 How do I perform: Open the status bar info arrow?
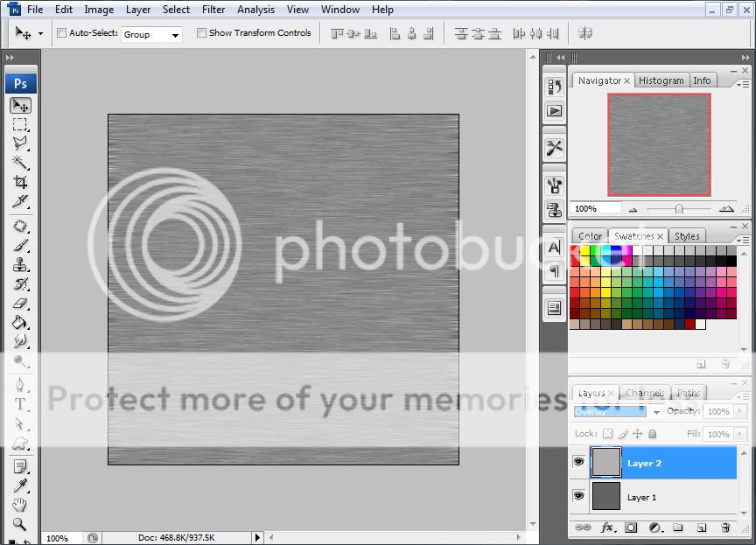(257, 537)
